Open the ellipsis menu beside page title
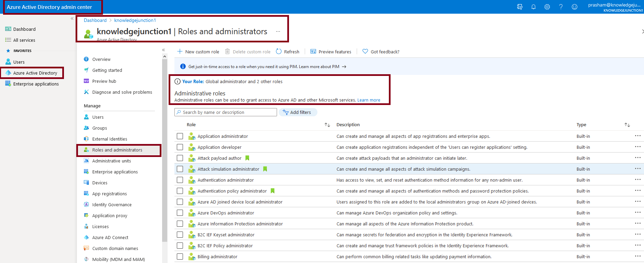 coord(278,31)
